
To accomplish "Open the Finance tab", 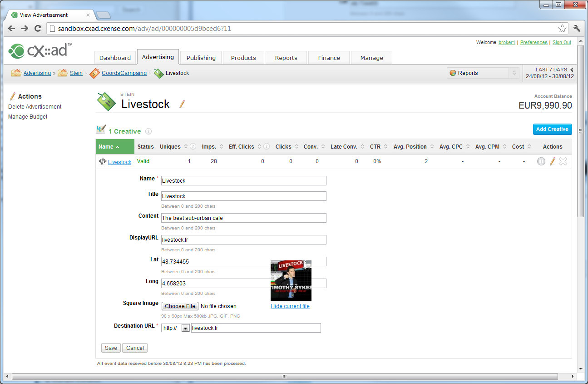I will pos(329,58).
